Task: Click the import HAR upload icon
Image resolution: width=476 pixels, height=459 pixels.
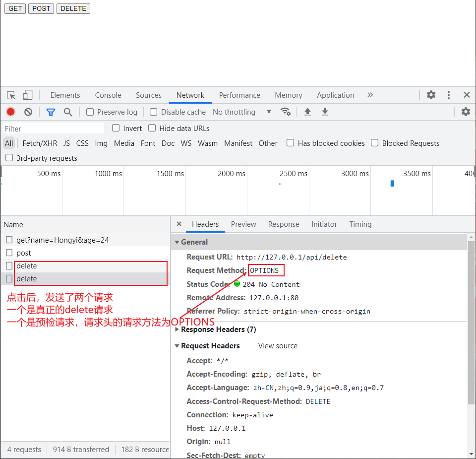Action: pos(307,112)
